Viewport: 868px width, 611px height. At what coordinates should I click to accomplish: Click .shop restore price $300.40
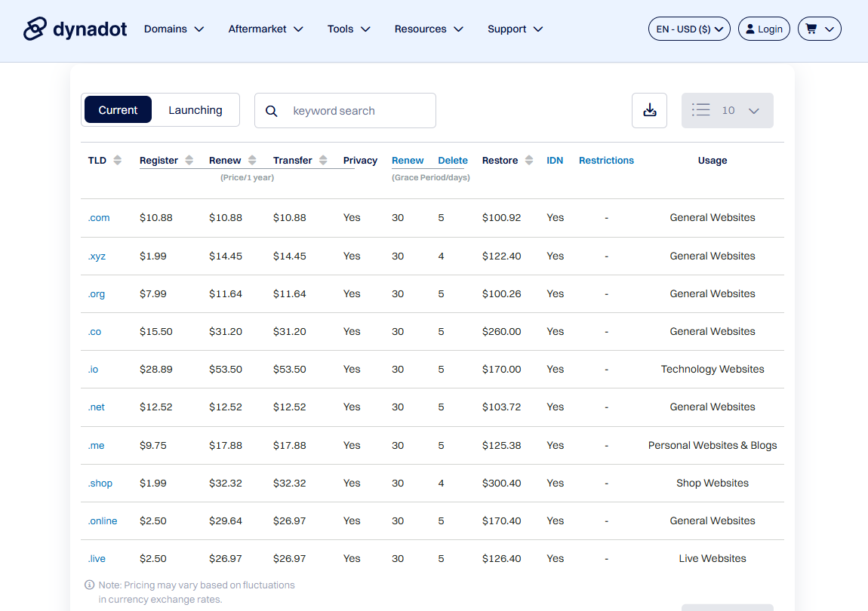coord(501,483)
